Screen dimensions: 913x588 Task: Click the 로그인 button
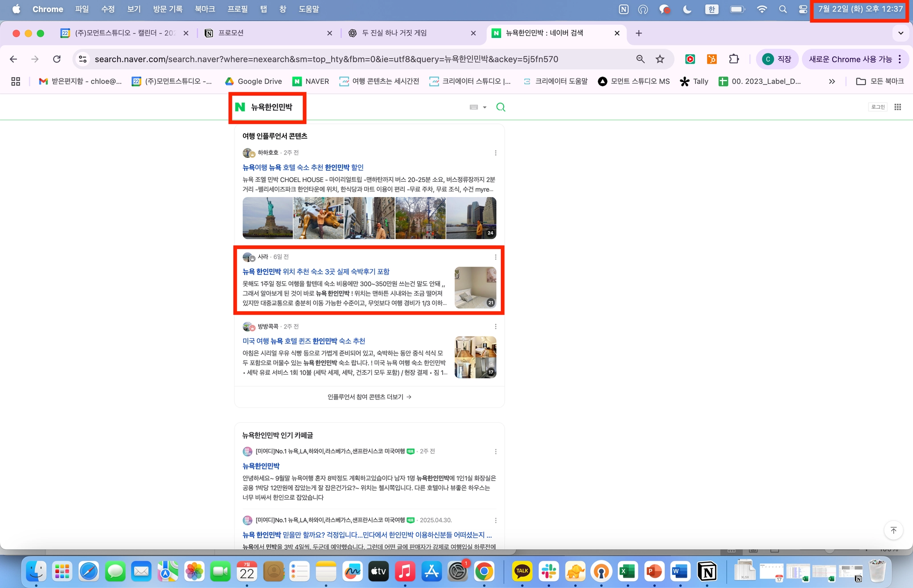877,107
